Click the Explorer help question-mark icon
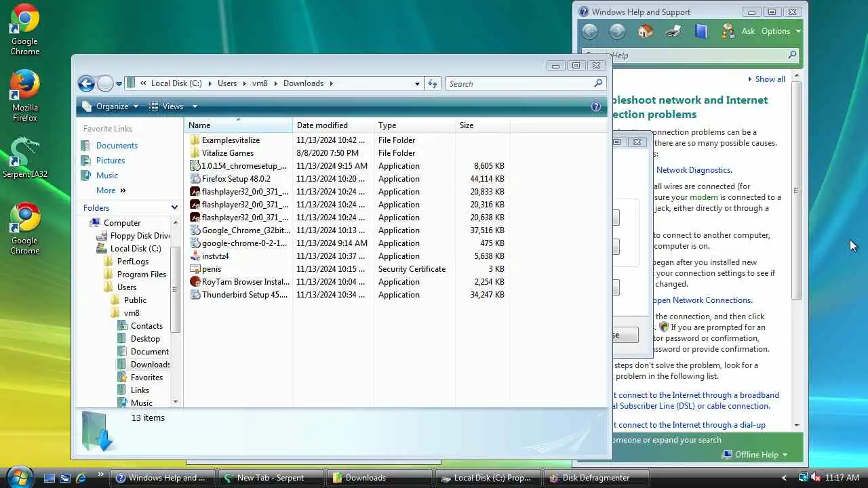This screenshot has width=868, height=488. click(x=596, y=106)
